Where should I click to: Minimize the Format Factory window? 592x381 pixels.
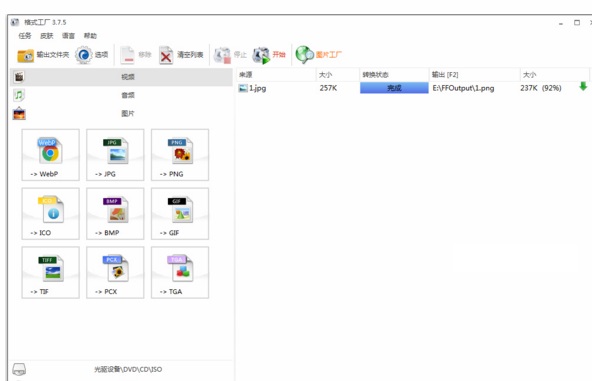[x=561, y=23]
